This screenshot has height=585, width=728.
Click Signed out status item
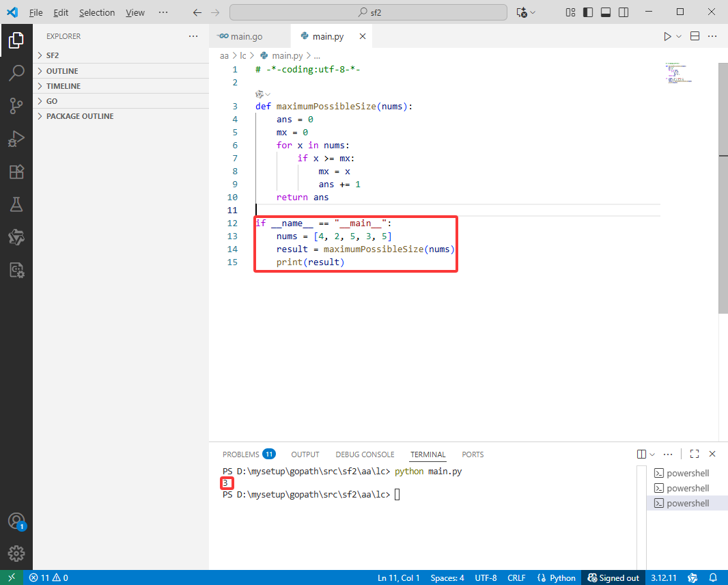point(613,577)
